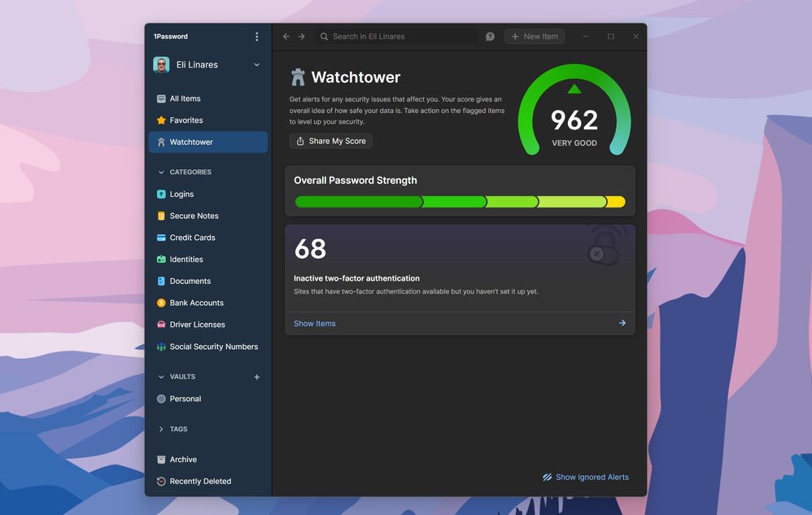Open the Logins category
The image size is (812, 515).
207,194
